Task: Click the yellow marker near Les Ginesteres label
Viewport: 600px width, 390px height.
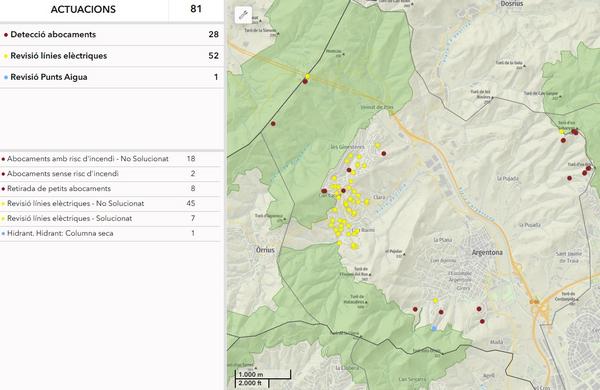Action: coord(378,145)
